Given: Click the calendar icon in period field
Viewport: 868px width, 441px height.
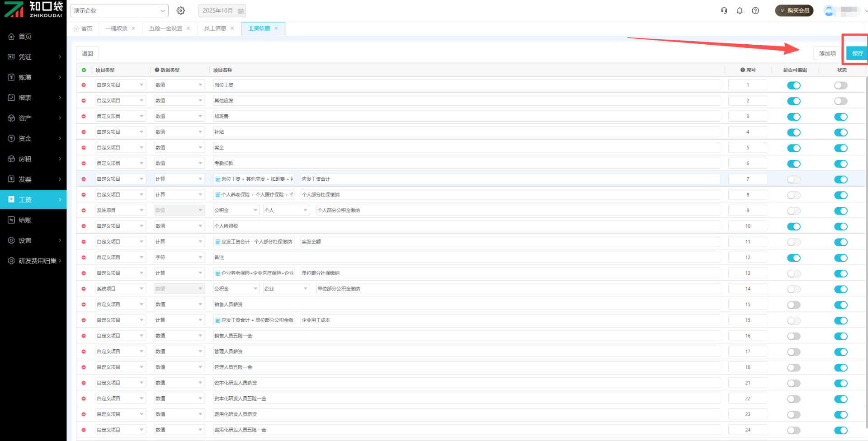Looking at the screenshot, I should pos(241,11).
